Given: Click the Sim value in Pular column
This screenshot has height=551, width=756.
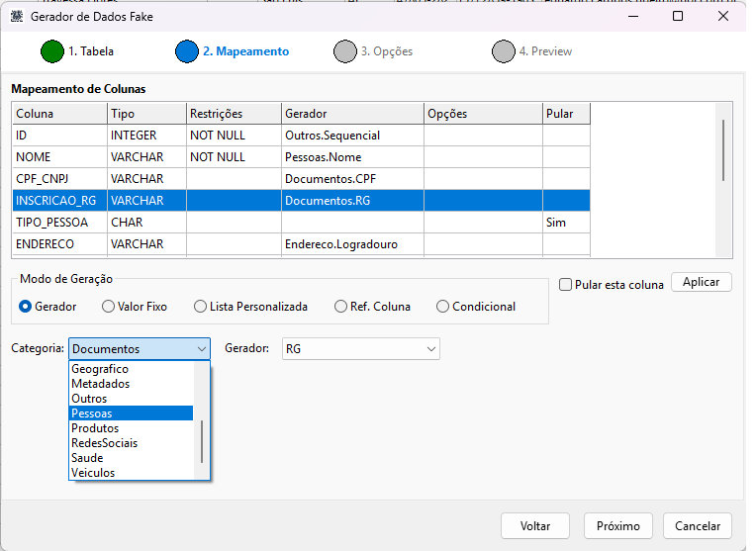Looking at the screenshot, I should (556, 223).
